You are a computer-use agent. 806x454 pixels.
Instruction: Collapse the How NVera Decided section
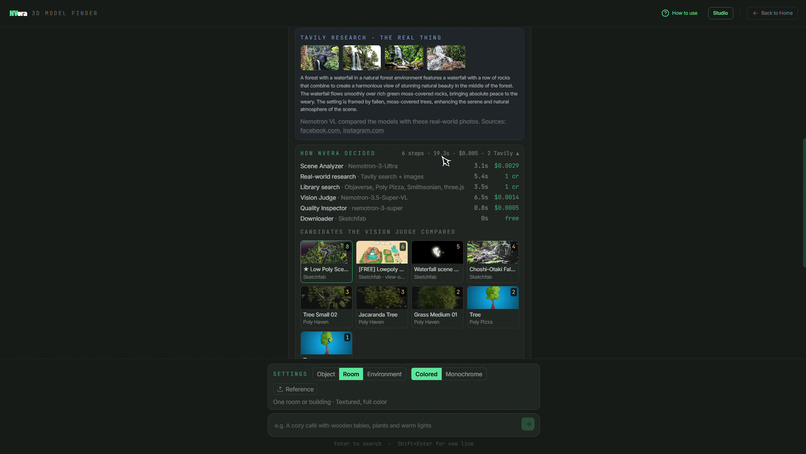517,154
